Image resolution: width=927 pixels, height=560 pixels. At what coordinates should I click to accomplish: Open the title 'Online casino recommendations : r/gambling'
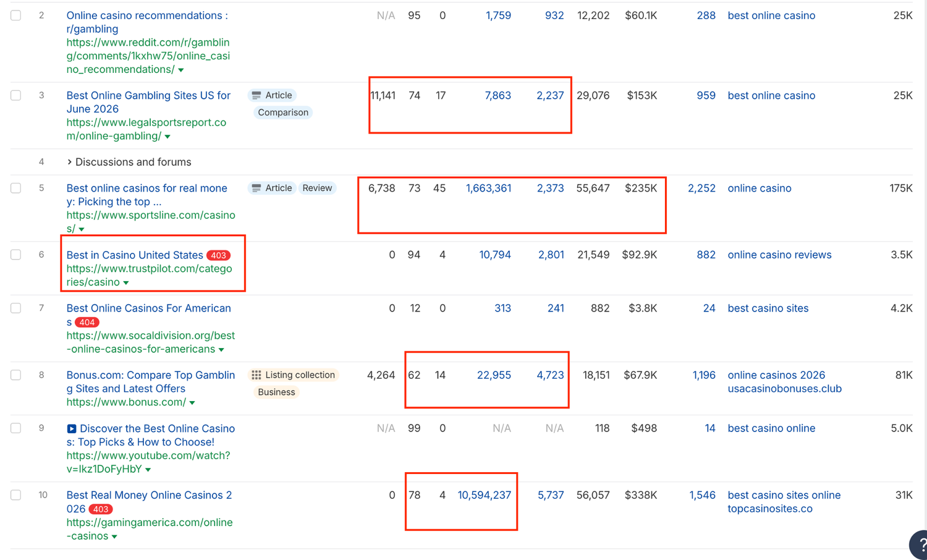tap(147, 22)
